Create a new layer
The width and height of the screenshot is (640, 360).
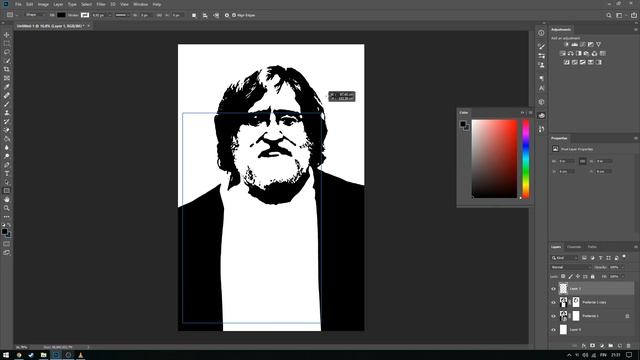point(620,346)
